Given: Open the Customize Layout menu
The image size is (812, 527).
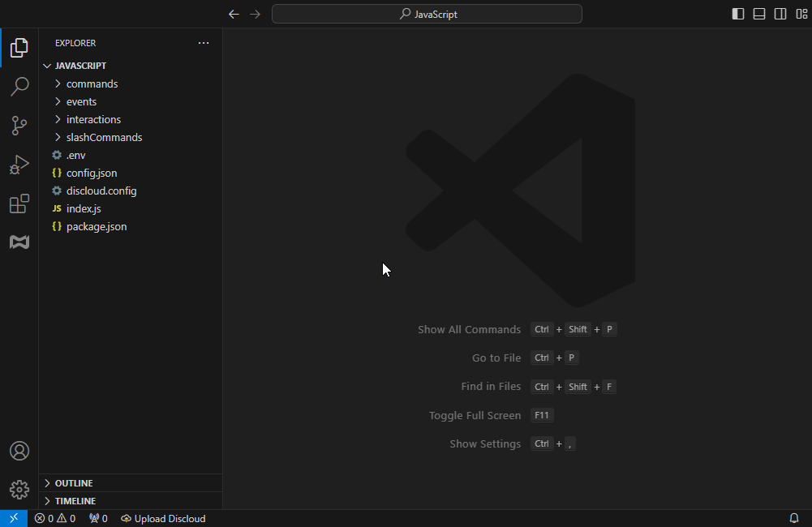Looking at the screenshot, I should pyautogui.click(x=801, y=14).
